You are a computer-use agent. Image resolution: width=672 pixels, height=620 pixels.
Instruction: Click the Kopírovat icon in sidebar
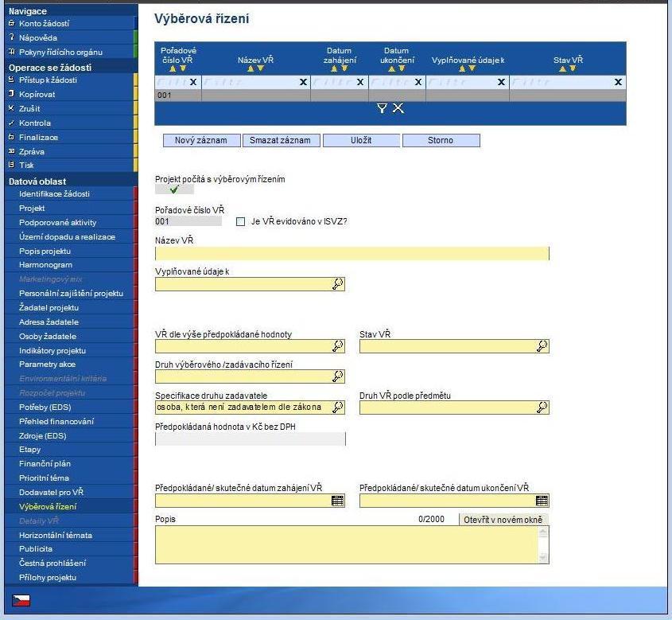[12, 94]
